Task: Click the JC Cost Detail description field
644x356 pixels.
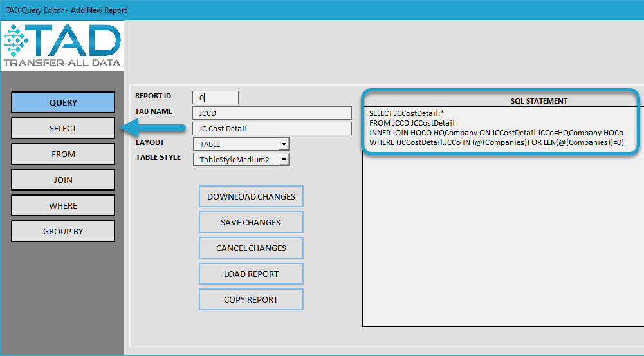Action: click(272, 129)
